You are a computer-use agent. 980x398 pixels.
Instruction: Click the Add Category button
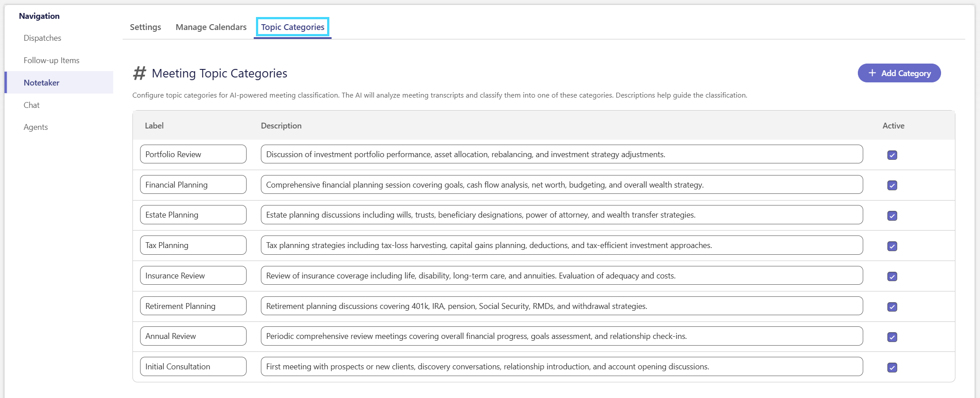899,73
